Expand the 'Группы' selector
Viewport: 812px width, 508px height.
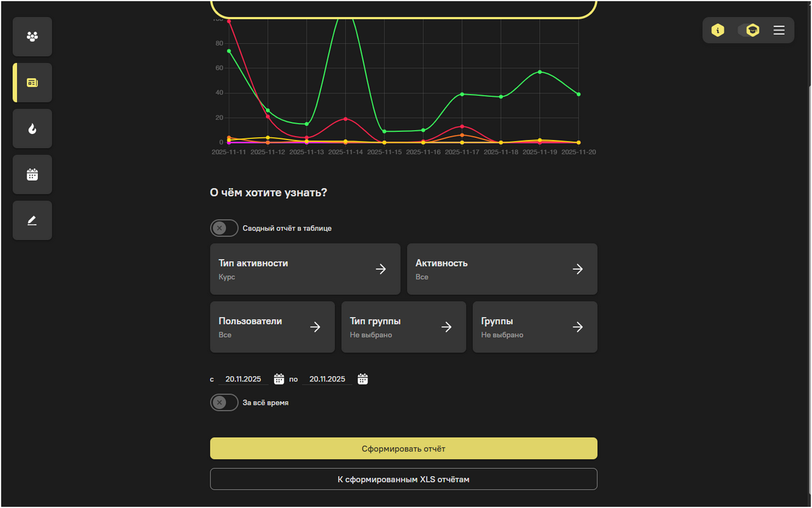535,327
